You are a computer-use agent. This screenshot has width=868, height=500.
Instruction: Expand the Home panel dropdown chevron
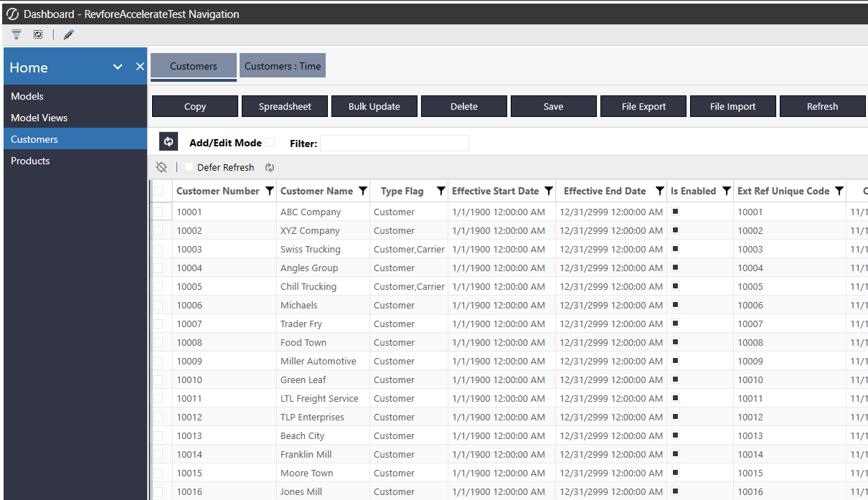click(118, 67)
